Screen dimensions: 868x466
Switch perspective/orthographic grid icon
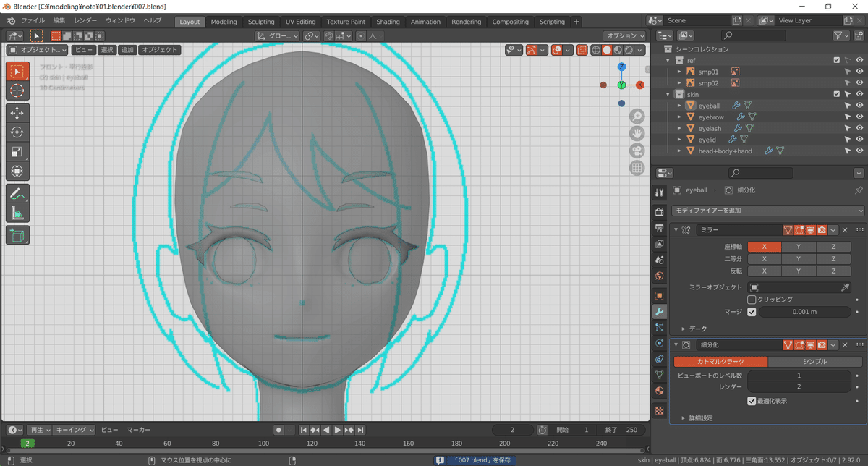click(637, 168)
